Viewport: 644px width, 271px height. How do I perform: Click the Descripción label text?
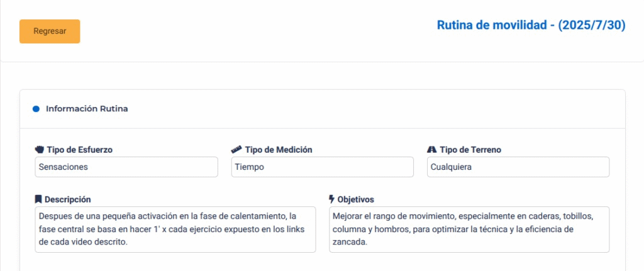point(68,199)
